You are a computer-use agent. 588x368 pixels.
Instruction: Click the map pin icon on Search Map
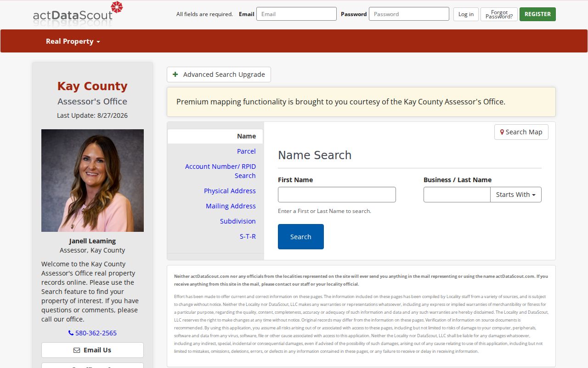[x=502, y=132]
